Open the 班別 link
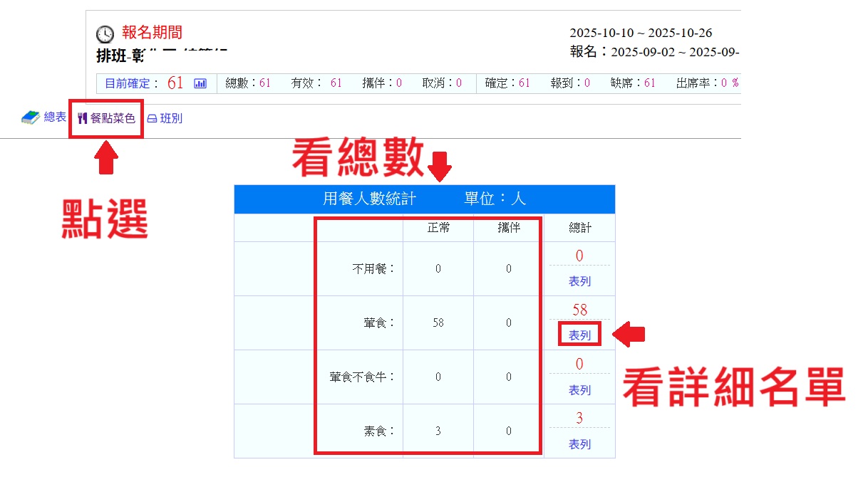Screen dimensions: 868x477 click(171, 118)
